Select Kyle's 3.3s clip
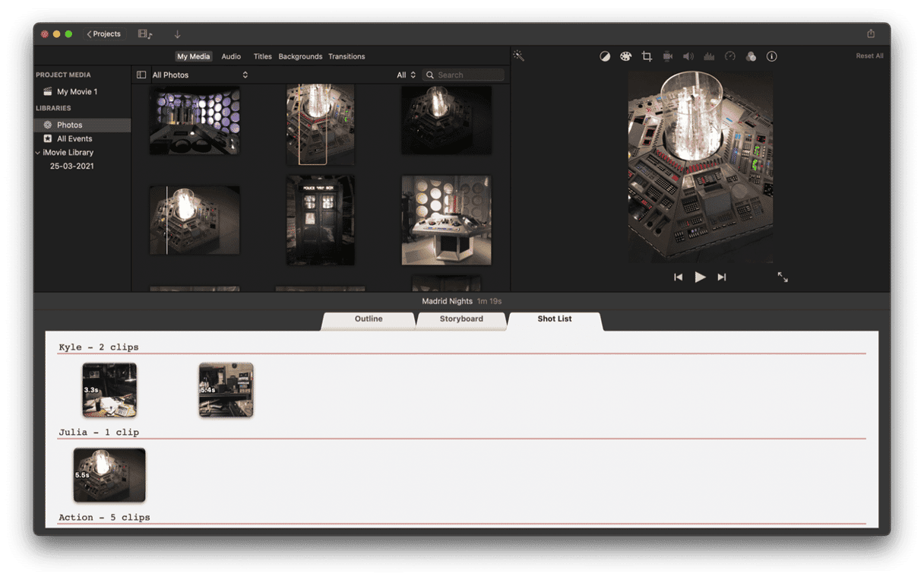The height and width of the screenshot is (580, 924). point(109,390)
